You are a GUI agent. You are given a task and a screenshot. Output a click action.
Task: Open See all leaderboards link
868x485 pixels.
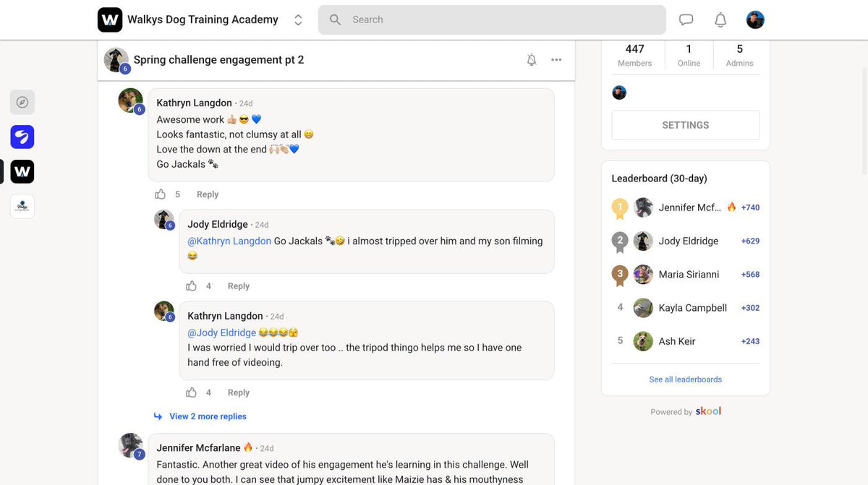[x=686, y=379]
